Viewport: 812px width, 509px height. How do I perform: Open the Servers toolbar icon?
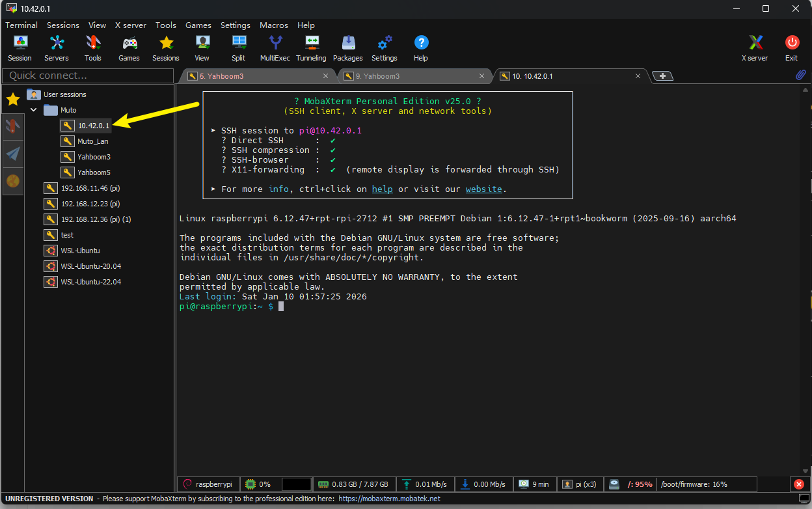57,48
